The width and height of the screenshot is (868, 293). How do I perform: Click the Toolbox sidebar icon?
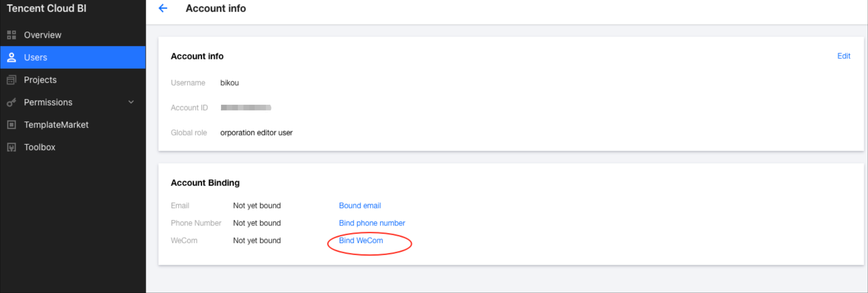(12, 147)
